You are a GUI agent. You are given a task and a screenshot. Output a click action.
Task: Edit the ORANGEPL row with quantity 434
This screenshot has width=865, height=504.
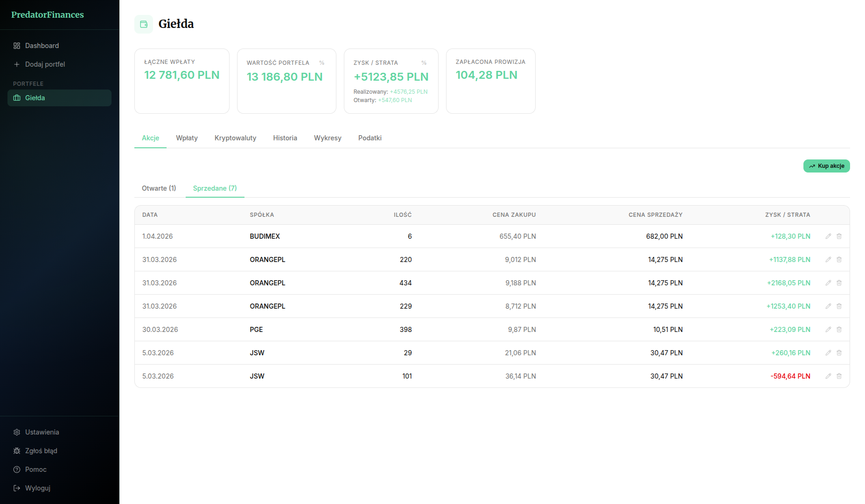point(828,283)
